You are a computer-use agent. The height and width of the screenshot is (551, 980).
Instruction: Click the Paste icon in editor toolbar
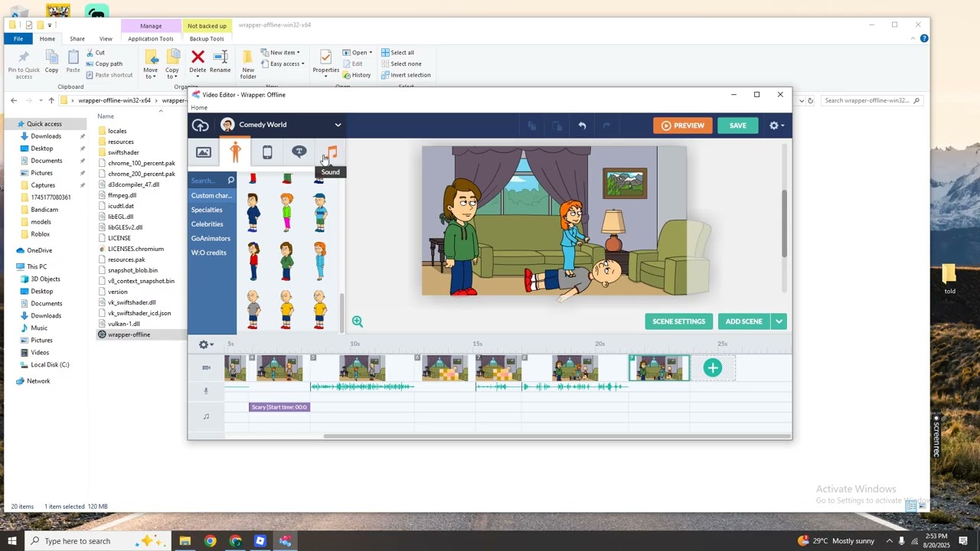[x=557, y=126]
